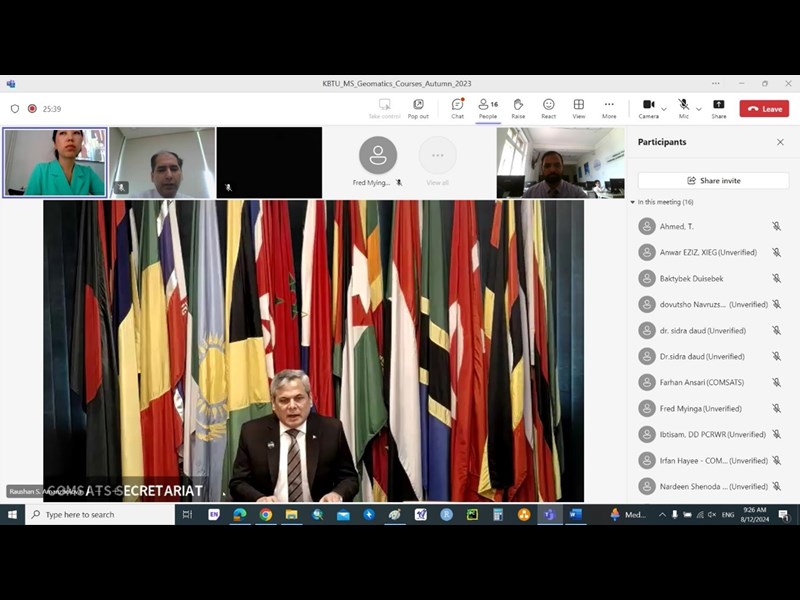Click the taskbar search box

(100, 514)
